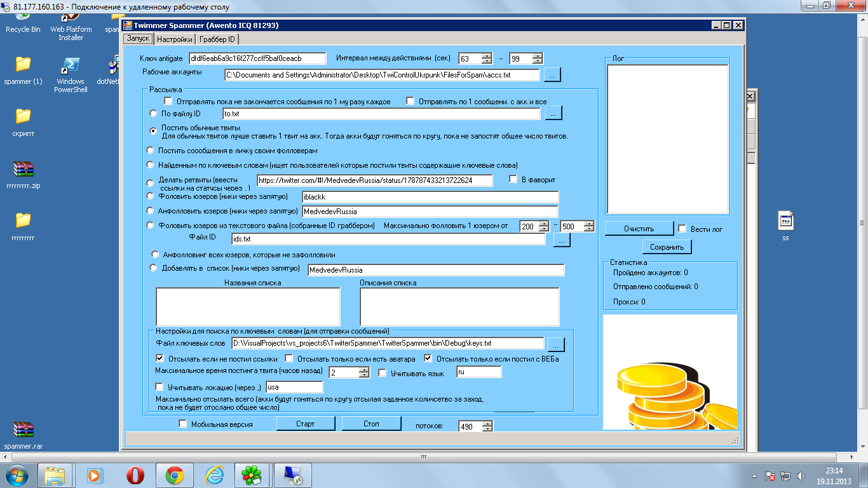Image resolution: width=868 pixels, height=488 pixels.
Task: Click the Старт button
Action: [306, 424]
